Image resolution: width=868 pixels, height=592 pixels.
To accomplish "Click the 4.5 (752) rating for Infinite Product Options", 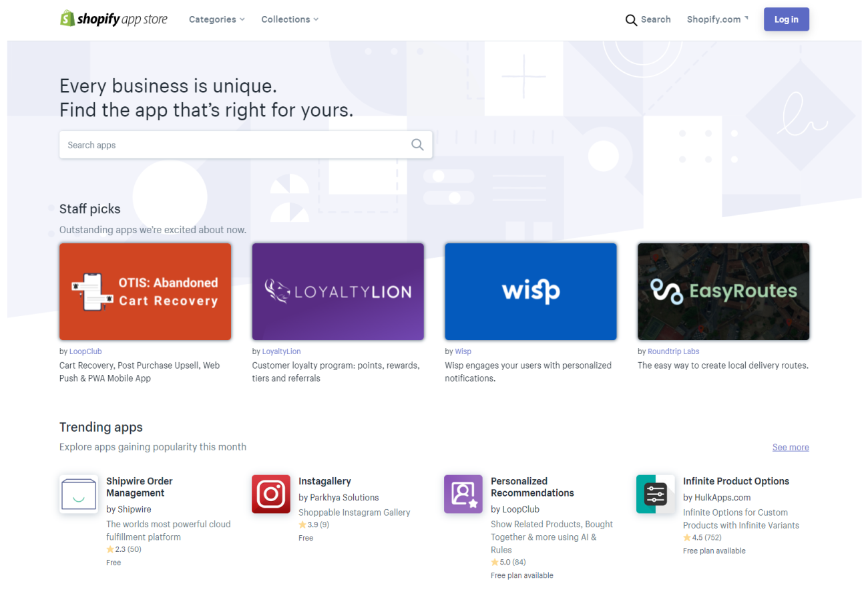I will coord(702,537).
